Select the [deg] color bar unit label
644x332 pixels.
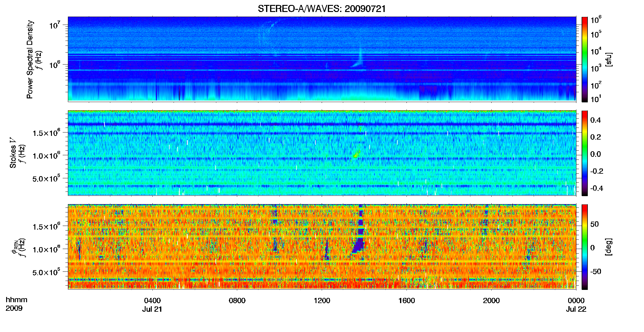pos(608,247)
